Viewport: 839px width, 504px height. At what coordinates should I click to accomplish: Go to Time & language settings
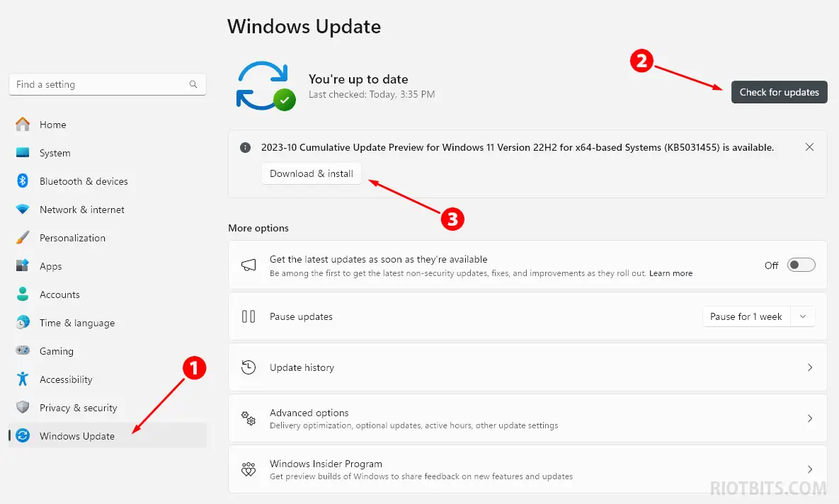(107, 323)
